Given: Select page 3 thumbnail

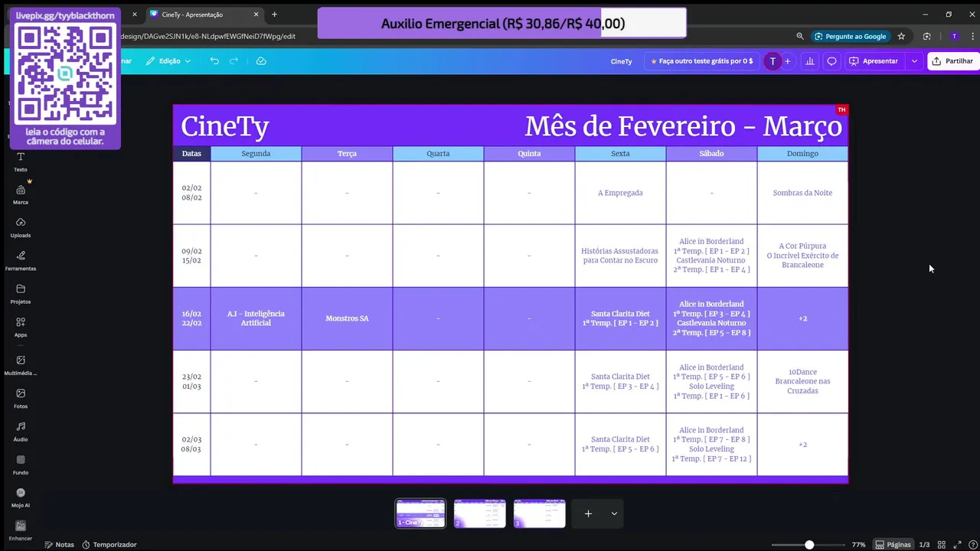Looking at the screenshot, I should [540, 514].
